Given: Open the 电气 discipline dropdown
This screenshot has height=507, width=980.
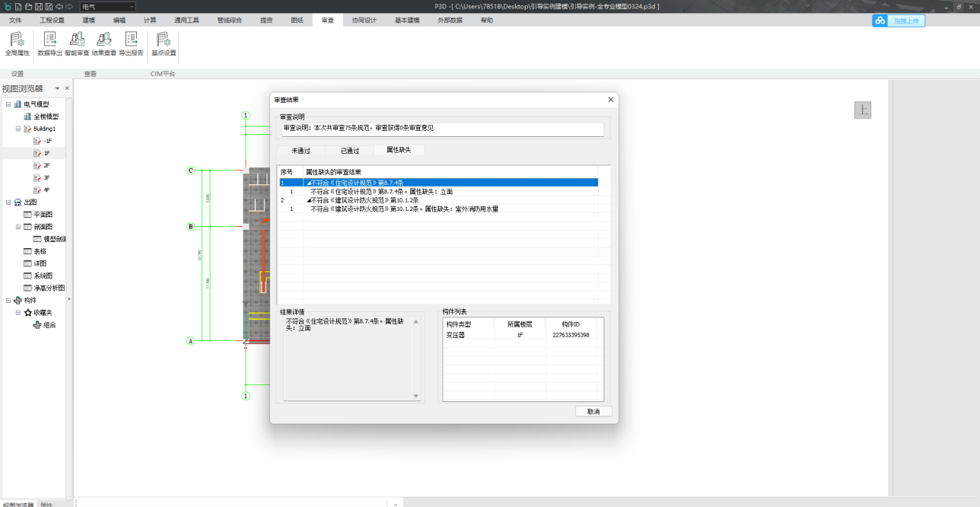Looking at the screenshot, I should 107,6.
